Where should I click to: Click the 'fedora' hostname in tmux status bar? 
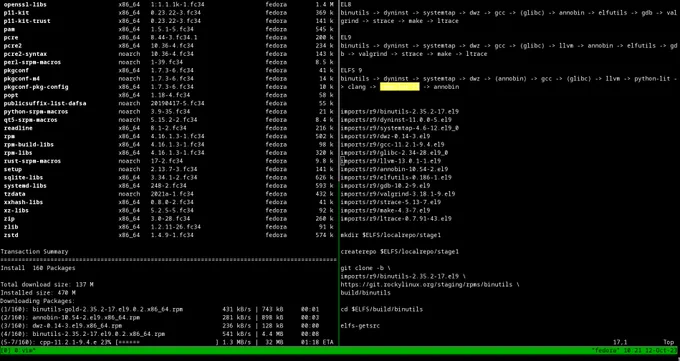pyautogui.click(x=606, y=350)
